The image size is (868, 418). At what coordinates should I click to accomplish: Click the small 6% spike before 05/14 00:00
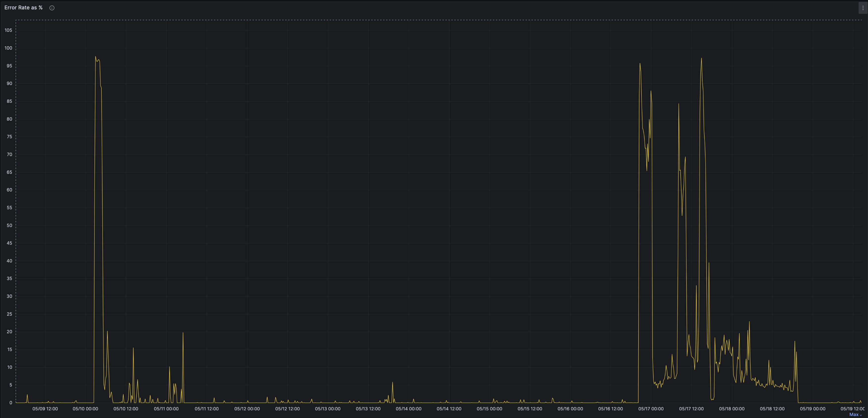tap(392, 382)
